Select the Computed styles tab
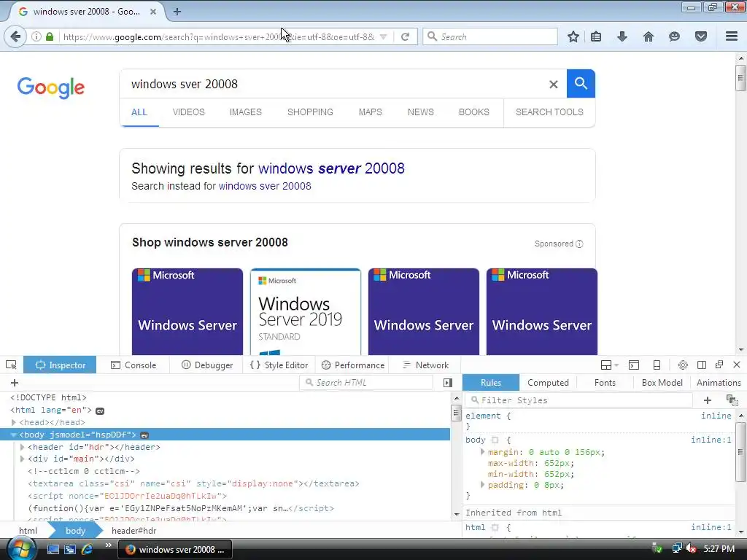Viewport: 747px width, 560px height. (x=548, y=383)
